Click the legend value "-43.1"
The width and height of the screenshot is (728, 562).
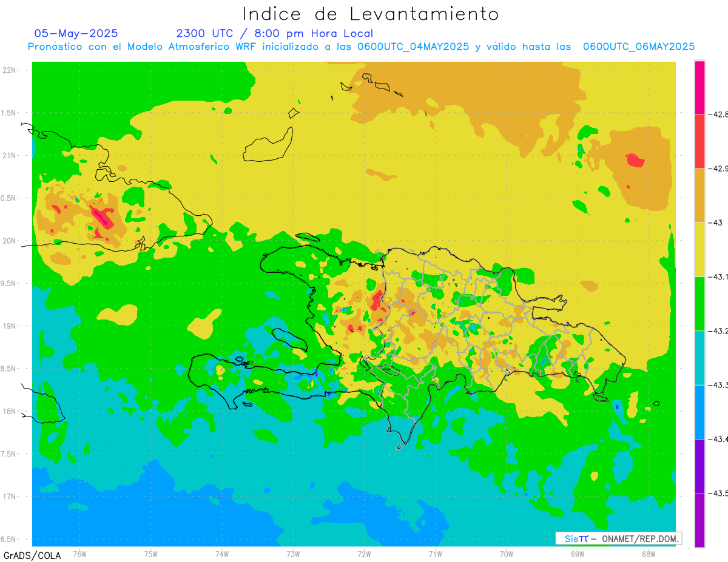718,276
